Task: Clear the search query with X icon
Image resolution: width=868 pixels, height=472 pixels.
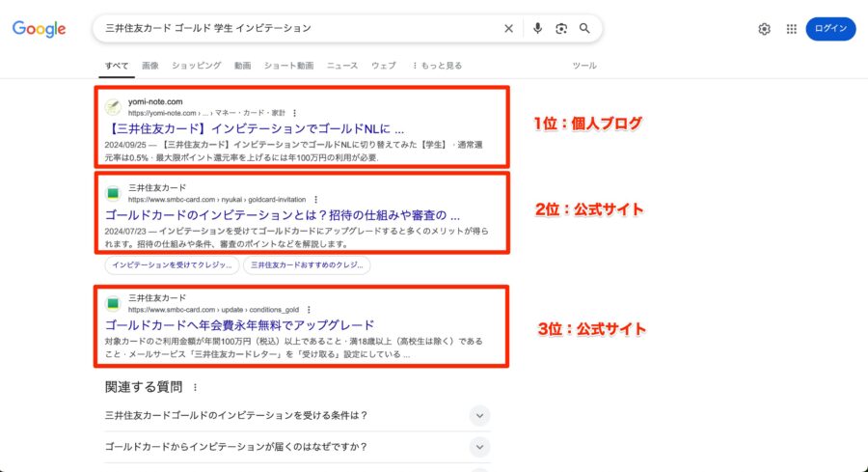Action: pyautogui.click(x=508, y=28)
